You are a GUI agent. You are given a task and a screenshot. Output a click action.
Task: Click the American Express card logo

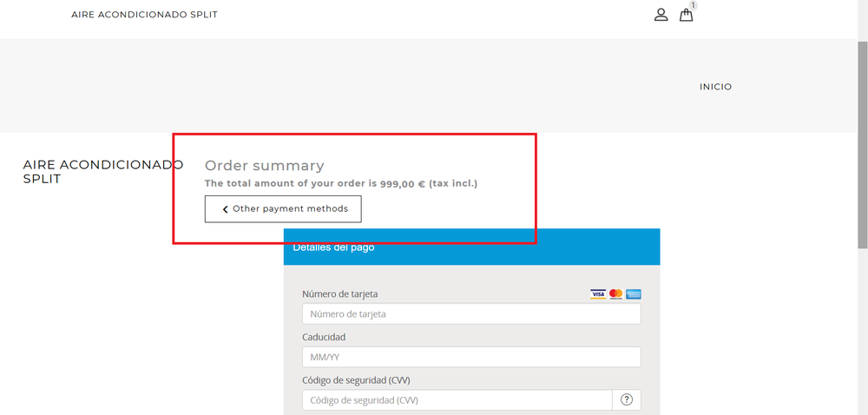(634, 294)
